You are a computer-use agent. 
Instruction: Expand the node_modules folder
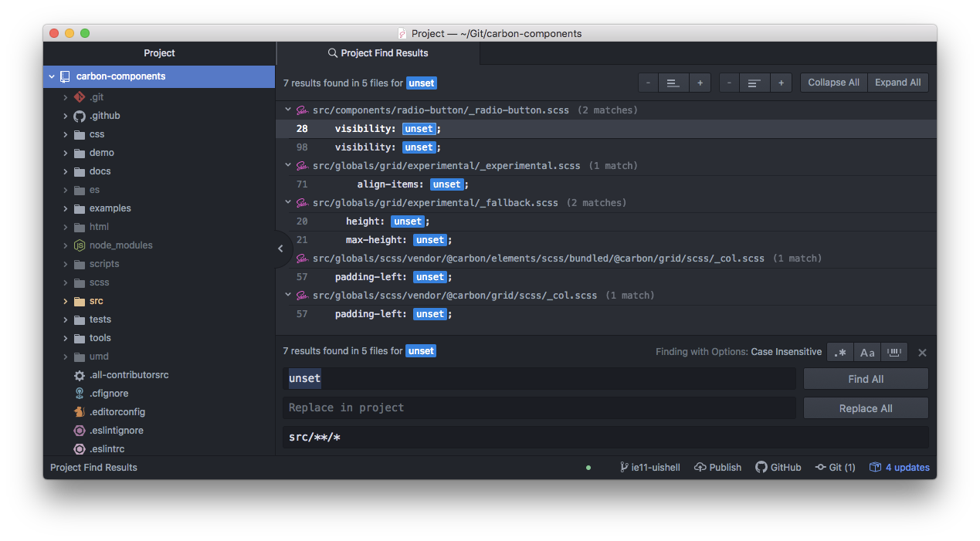(66, 245)
